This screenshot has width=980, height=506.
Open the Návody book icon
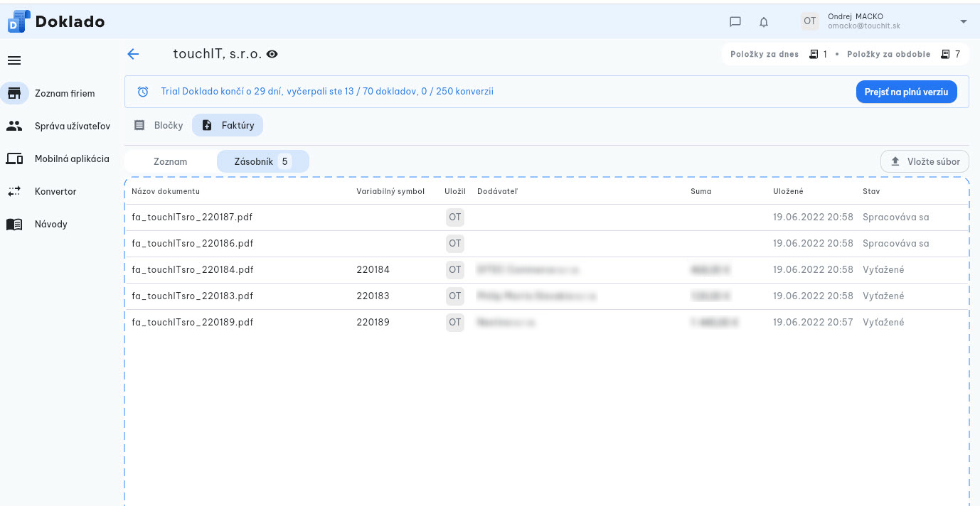tap(14, 224)
